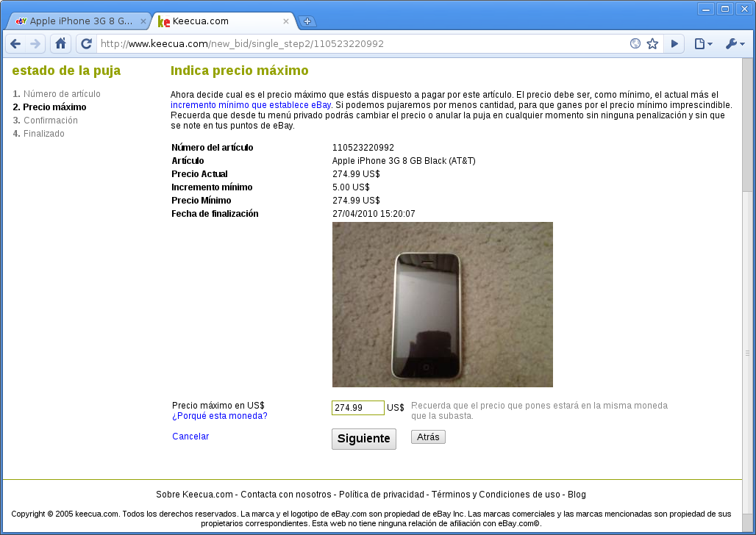
Task: Select step '3. Confirmación'
Action: (46, 121)
